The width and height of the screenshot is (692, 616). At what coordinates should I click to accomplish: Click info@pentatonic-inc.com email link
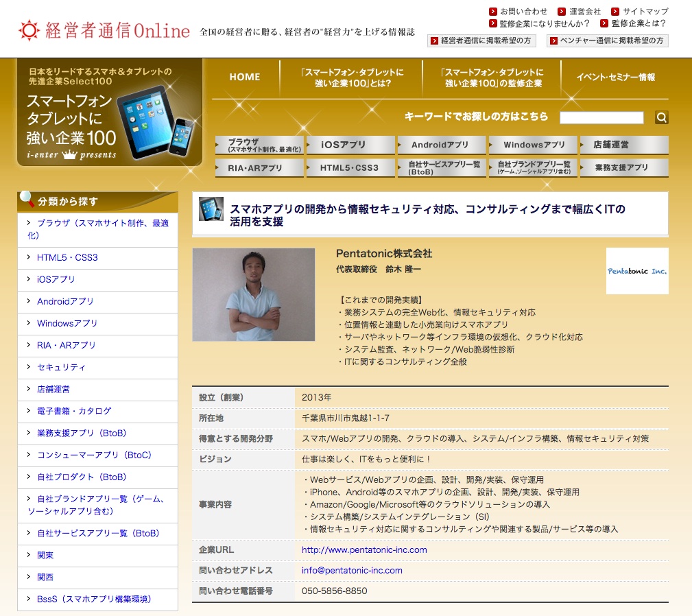tap(352, 570)
